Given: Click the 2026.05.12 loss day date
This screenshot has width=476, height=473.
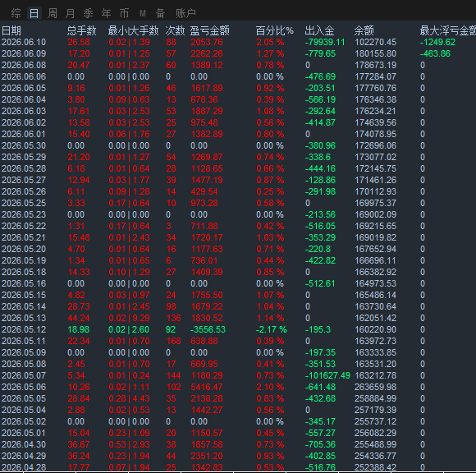Looking at the screenshot, I should [24, 329].
